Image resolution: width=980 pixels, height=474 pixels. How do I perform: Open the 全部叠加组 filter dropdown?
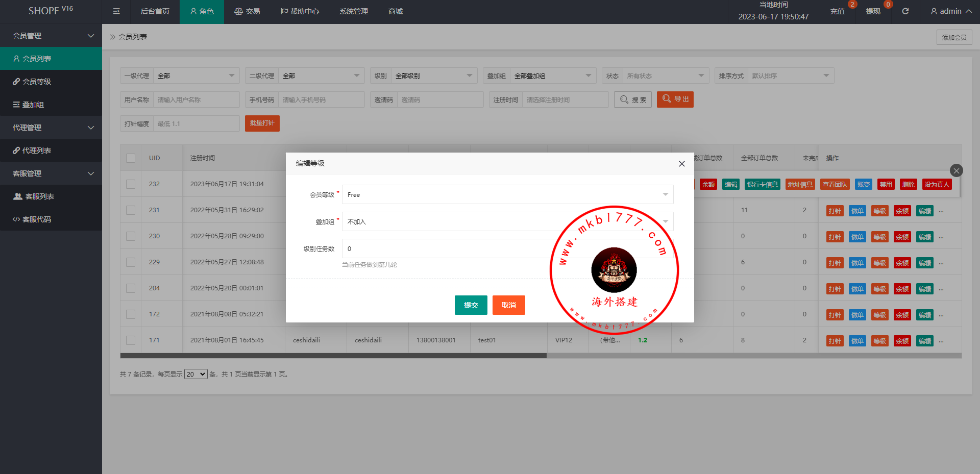click(553, 76)
